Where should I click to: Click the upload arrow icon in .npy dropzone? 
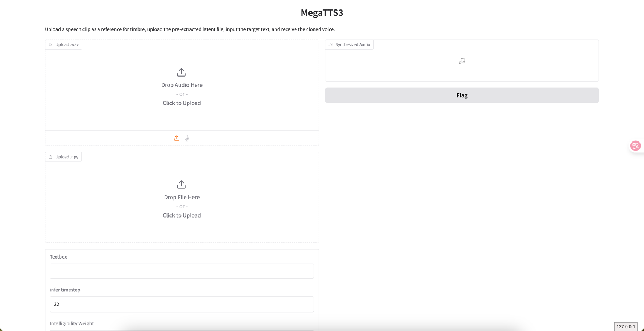[x=181, y=184]
